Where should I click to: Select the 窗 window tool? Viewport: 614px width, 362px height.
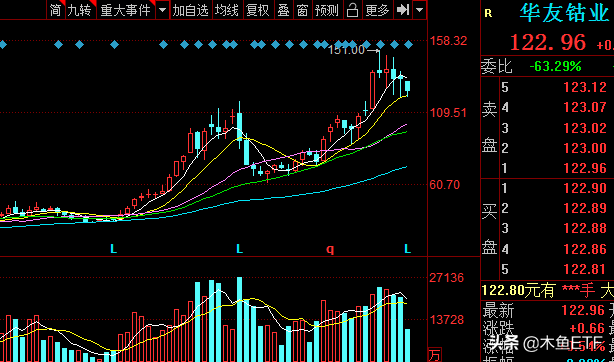(302, 10)
